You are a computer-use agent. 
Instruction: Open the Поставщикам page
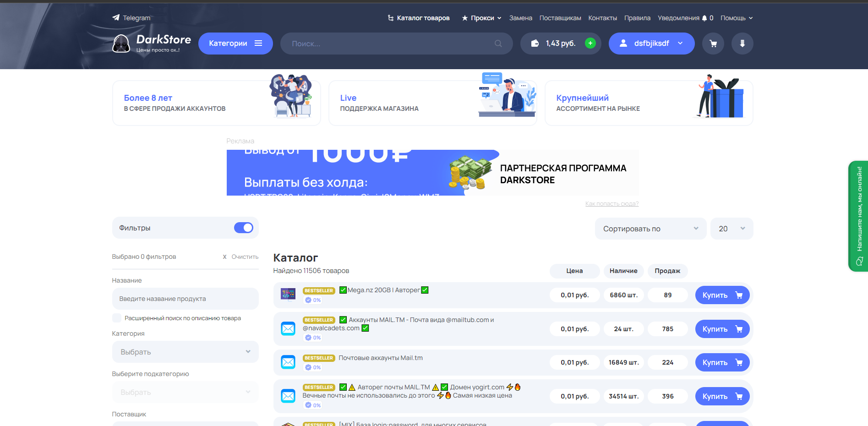(560, 18)
